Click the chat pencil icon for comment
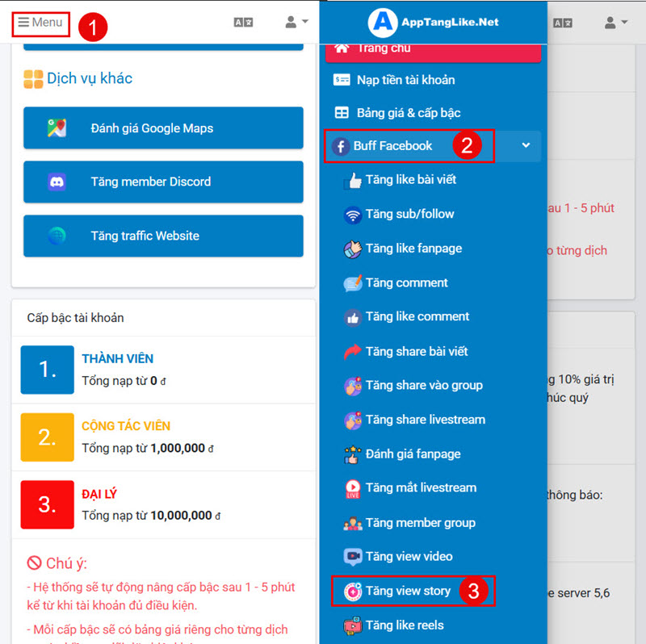Viewport: 646px width, 644px height. click(353, 283)
